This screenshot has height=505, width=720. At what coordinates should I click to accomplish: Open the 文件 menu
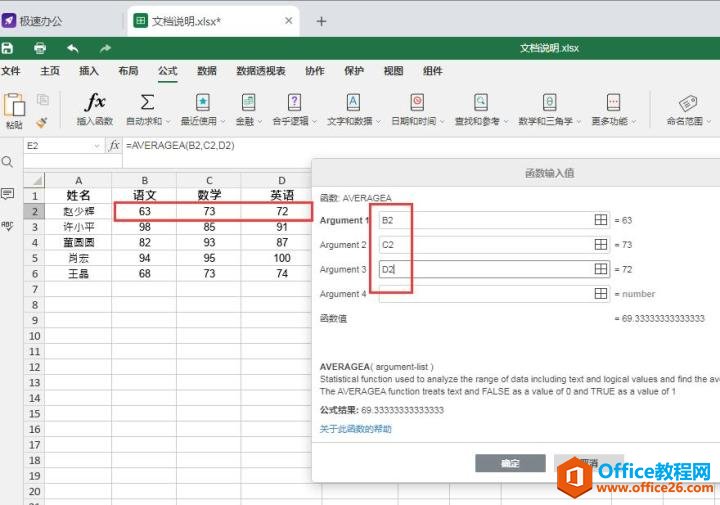tap(11, 71)
